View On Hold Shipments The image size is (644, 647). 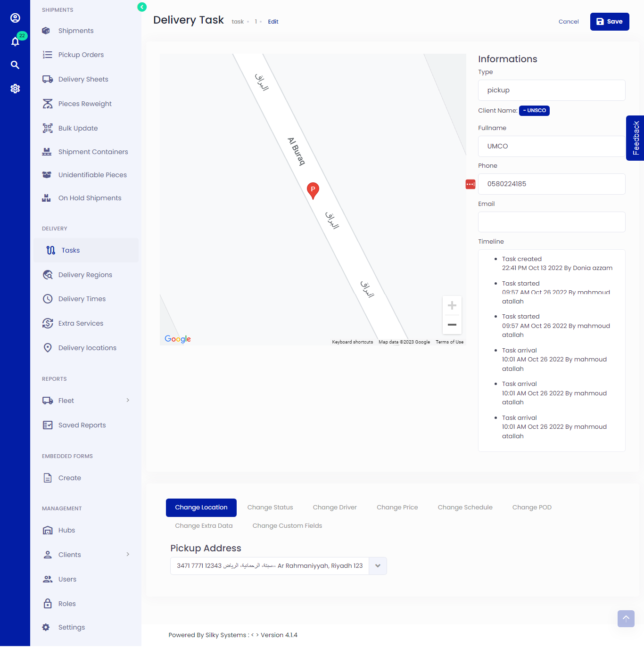point(90,197)
